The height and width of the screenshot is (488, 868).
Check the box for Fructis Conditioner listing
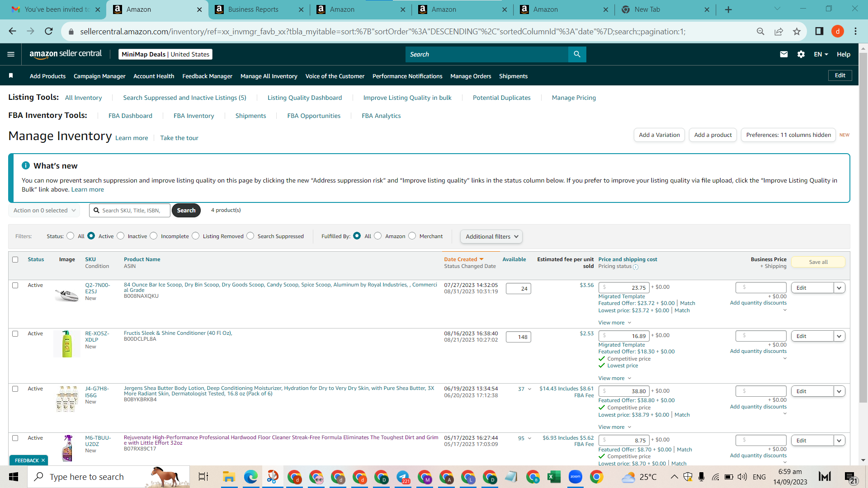15,333
